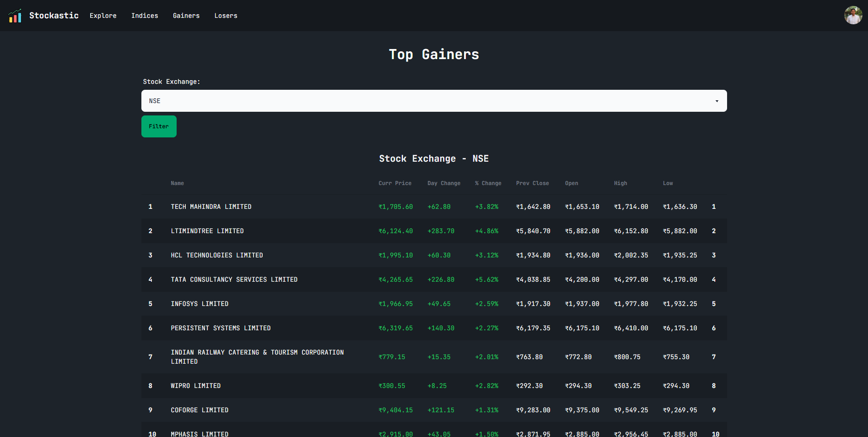Screen dimensions: 868x437
Task: Select INDIAN RAILWAY CATERING & TOURISM name
Action: click(257, 357)
